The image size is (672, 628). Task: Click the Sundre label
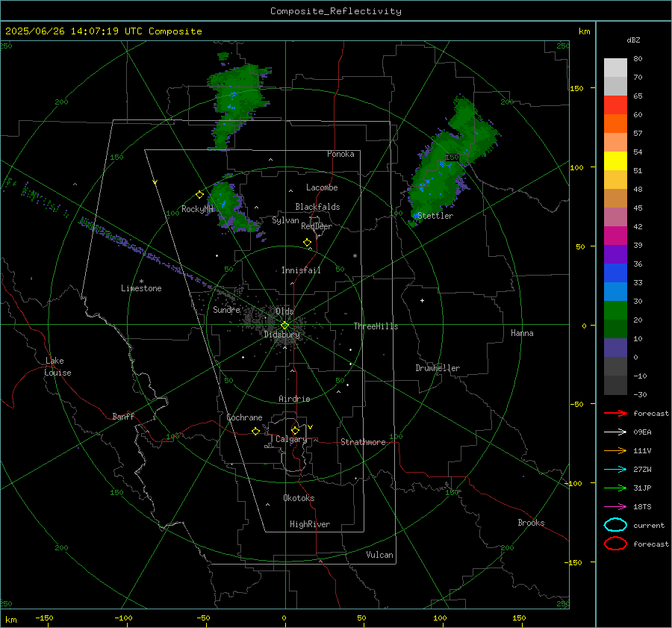click(x=226, y=309)
